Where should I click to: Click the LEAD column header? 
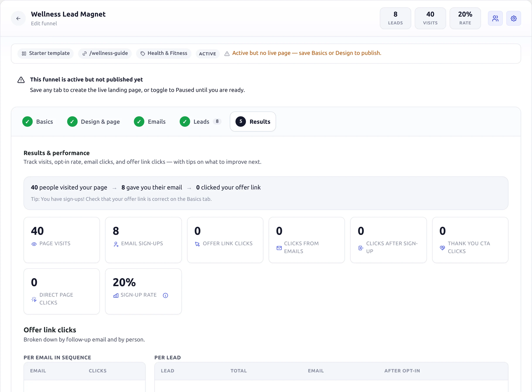coord(167,371)
